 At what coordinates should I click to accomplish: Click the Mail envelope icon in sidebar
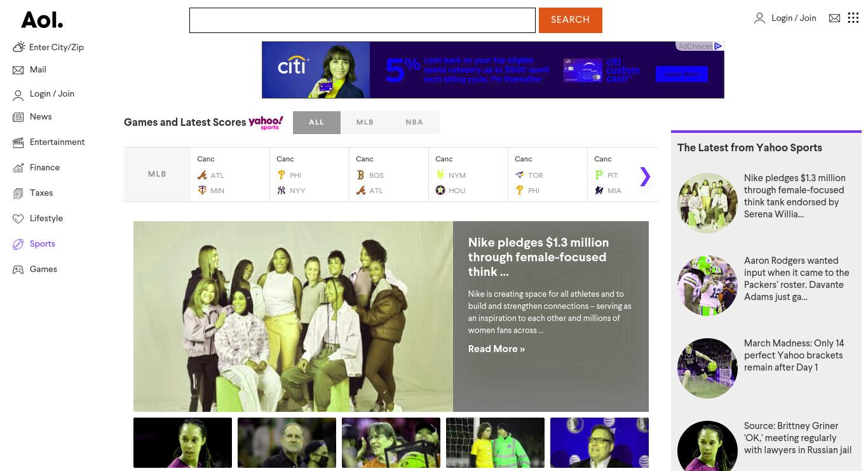[x=18, y=70]
